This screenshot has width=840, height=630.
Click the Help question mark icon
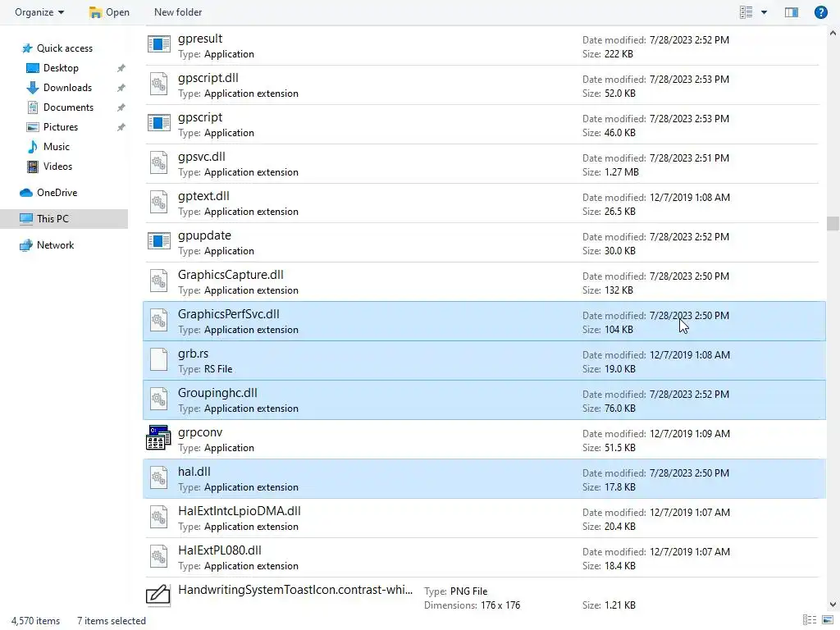coord(820,12)
